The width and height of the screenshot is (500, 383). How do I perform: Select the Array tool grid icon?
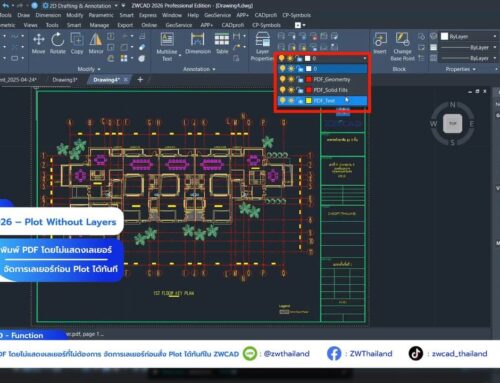[x=124, y=59]
